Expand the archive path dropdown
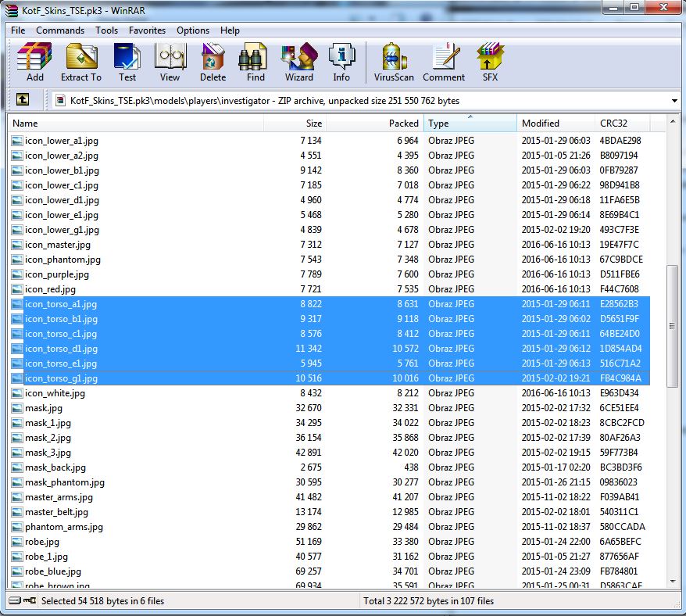 pyautogui.click(x=674, y=101)
